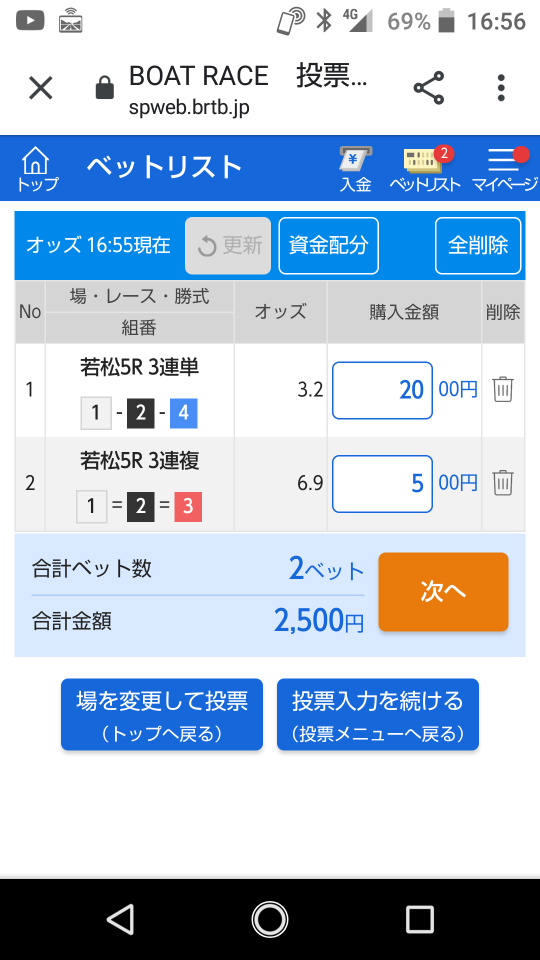Click 投票入力を続ける button
Screen dimensions: 540x960
[378, 714]
